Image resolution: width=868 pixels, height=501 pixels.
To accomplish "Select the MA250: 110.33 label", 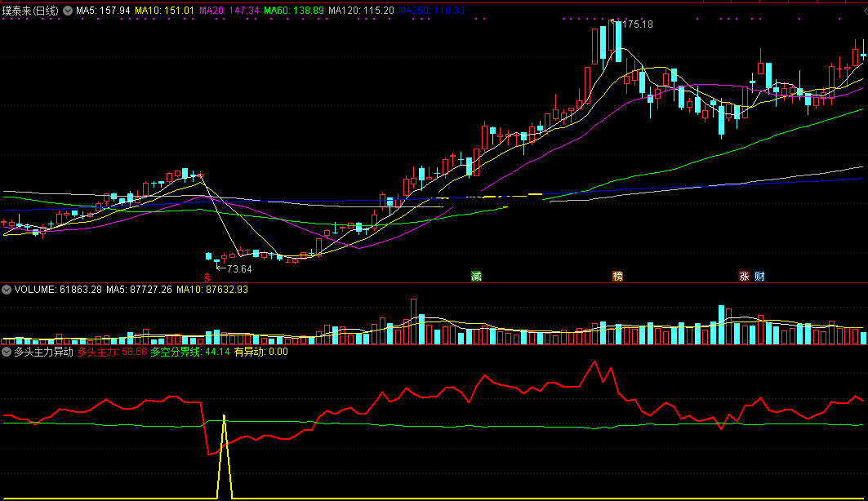I will point(431,11).
